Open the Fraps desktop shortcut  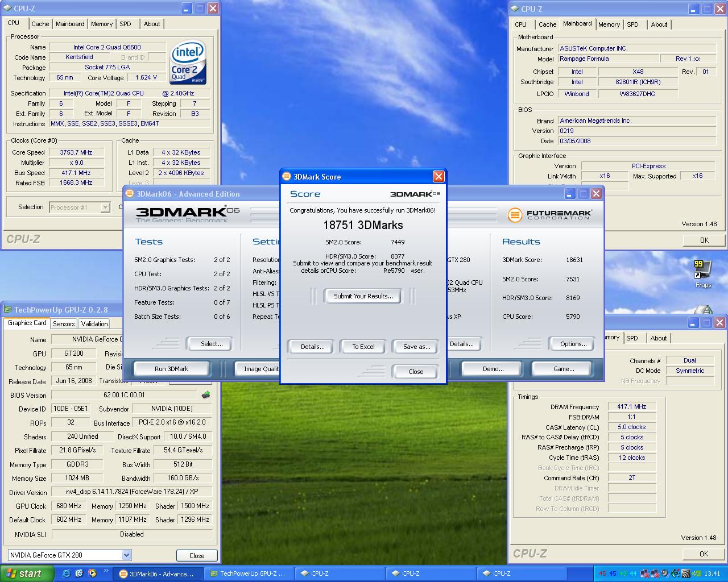pos(703,274)
